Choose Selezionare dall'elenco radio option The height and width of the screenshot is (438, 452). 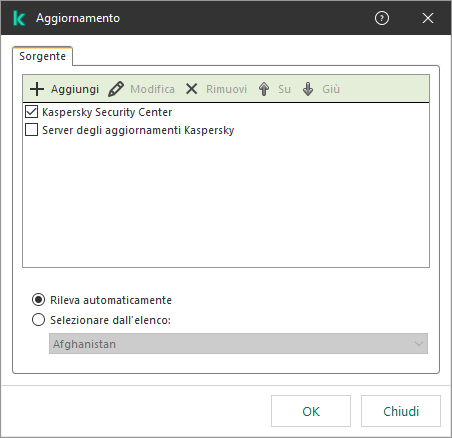(x=38, y=320)
